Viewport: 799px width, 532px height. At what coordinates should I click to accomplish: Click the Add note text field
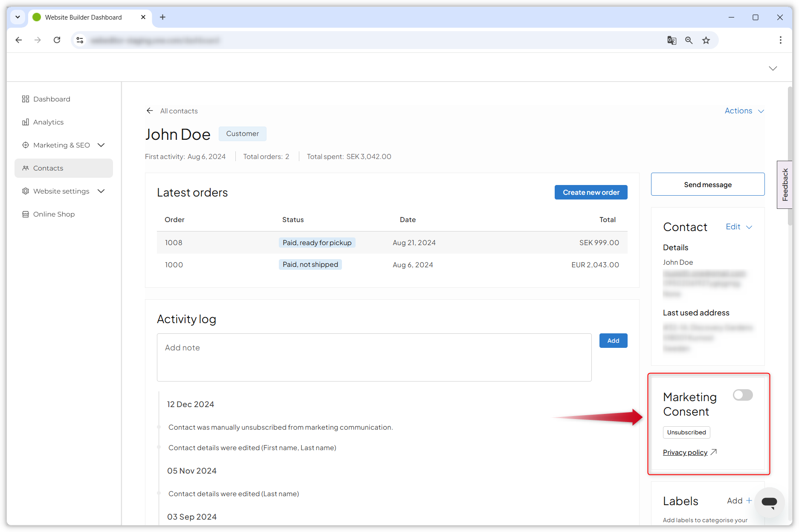[374, 357]
